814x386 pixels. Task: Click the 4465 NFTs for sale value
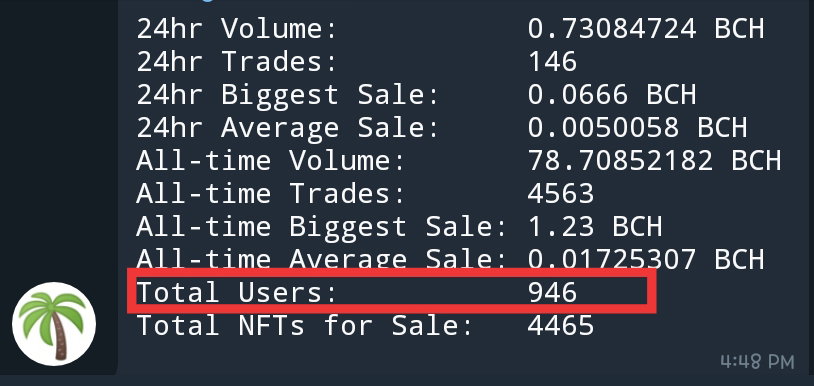click(x=561, y=326)
